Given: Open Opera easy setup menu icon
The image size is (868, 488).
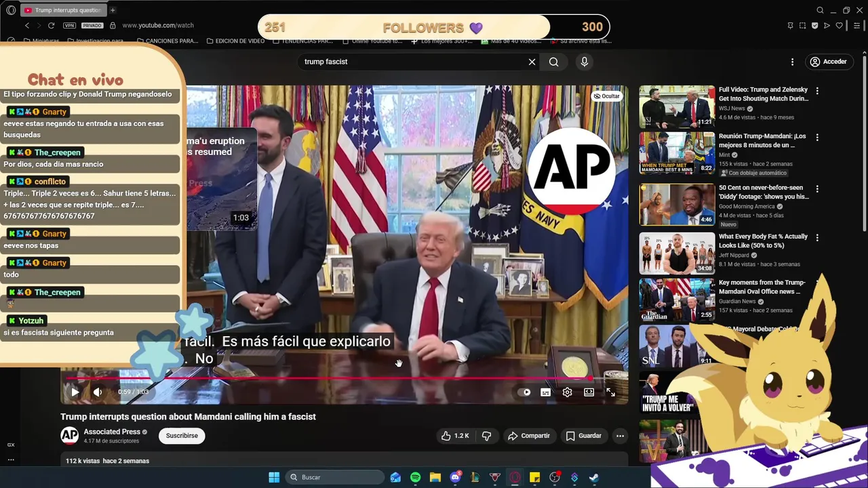Looking at the screenshot, I should point(856,25).
